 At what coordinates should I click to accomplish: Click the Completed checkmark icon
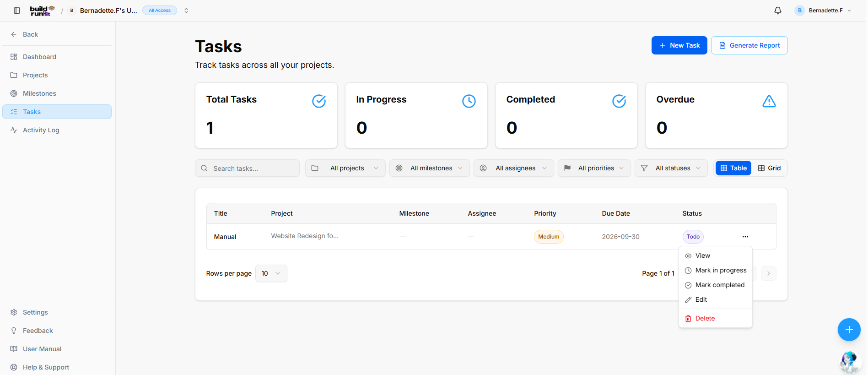click(x=619, y=101)
